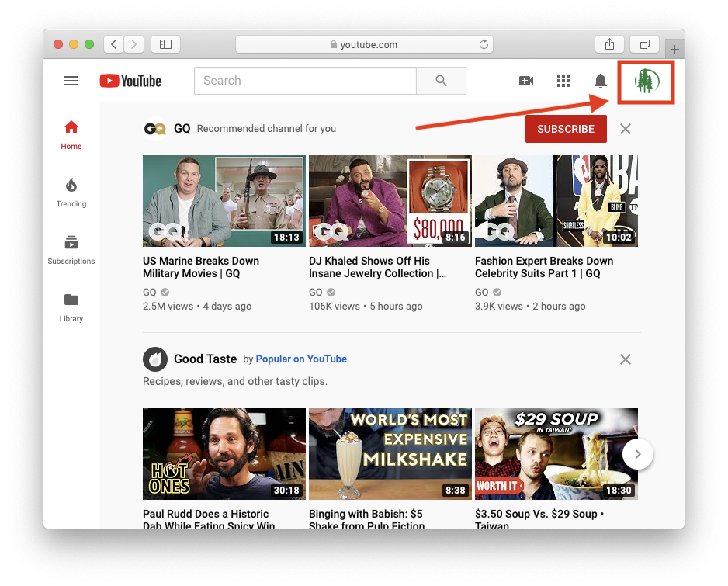Viewport: 728px width, 586px height.
Task: Reload the page in Safari
Action: [484, 44]
